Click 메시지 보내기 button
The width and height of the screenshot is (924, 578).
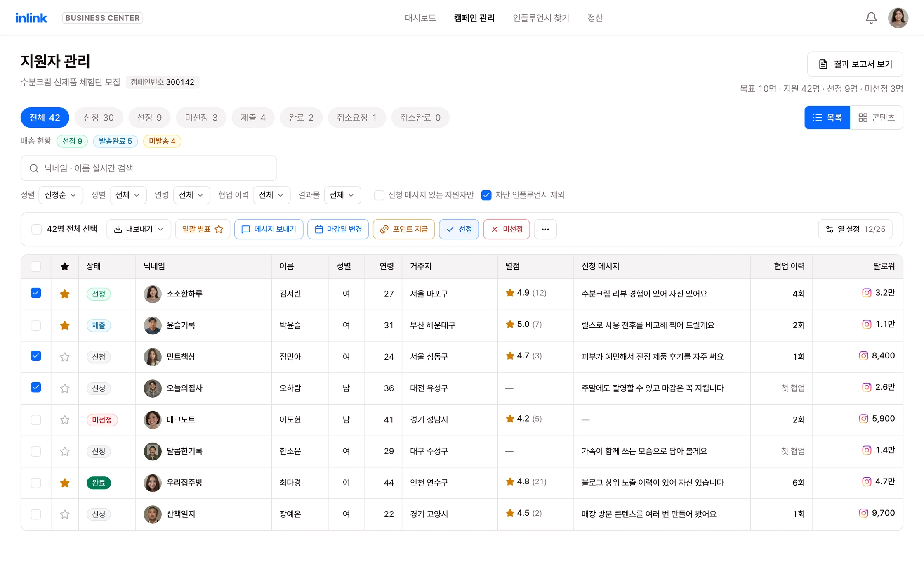click(x=269, y=229)
